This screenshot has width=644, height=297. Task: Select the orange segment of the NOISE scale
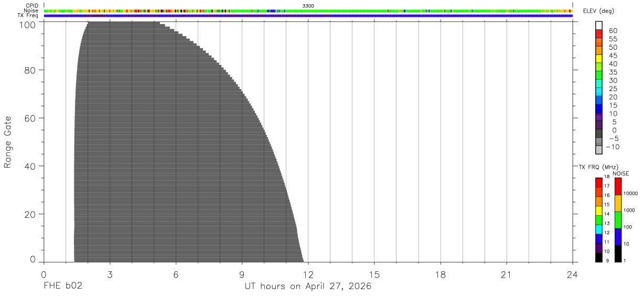coord(618,203)
